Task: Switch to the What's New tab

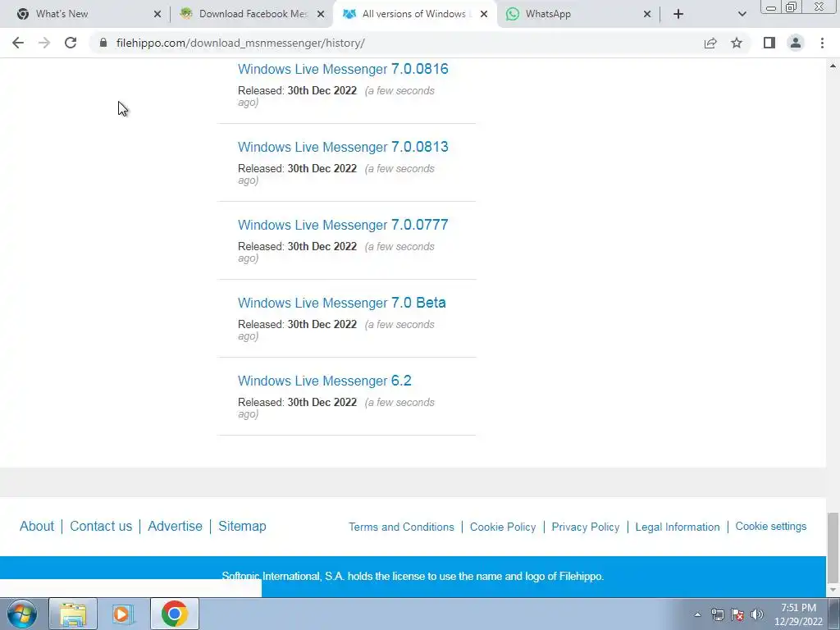Action: coord(89,14)
